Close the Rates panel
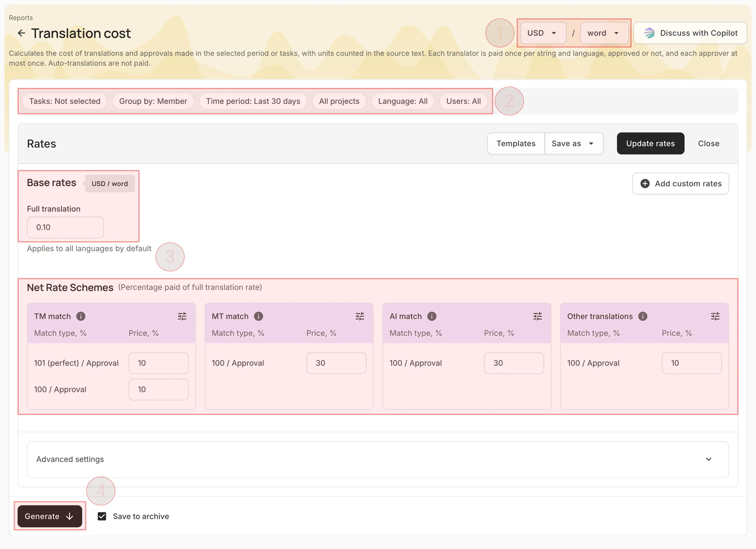 point(709,143)
